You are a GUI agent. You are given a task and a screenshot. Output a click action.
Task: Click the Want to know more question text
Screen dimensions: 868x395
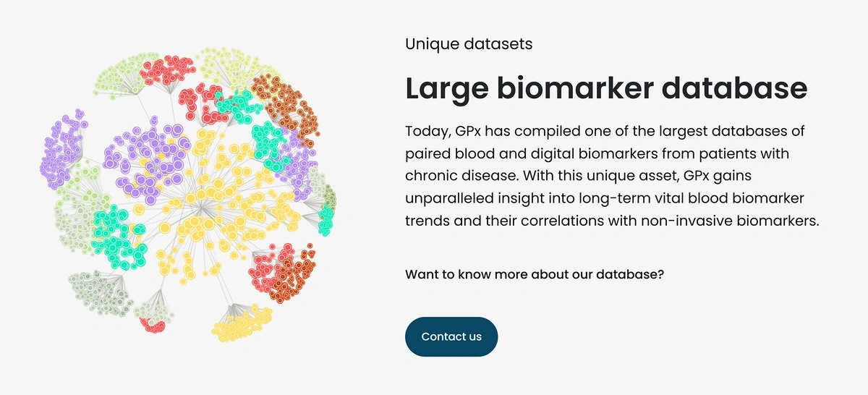(535, 275)
